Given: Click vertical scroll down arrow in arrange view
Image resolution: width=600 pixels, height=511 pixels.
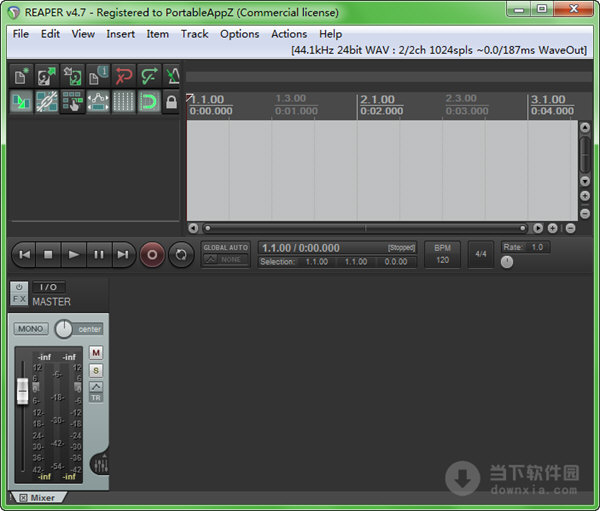Looking at the screenshot, I should tap(585, 181).
